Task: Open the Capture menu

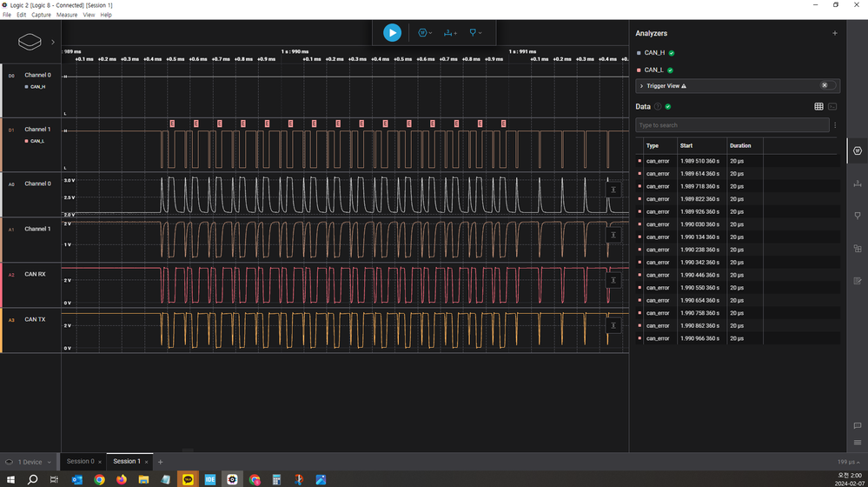Action: pos(41,15)
